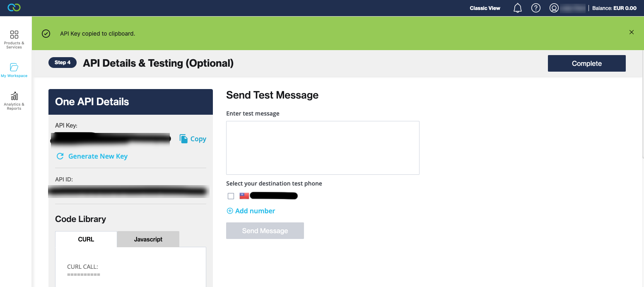Switch to the CURL code tab
Image resolution: width=644 pixels, height=287 pixels.
[x=86, y=239]
